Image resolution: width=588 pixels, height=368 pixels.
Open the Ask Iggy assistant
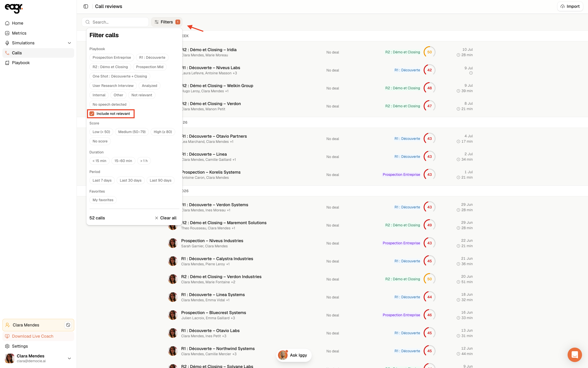point(294,355)
